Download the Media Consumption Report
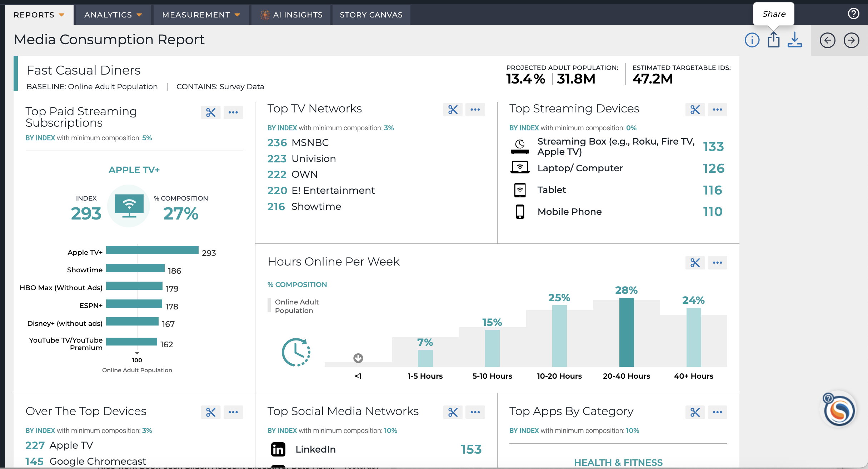The image size is (868, 469). [x=795, y=40]
